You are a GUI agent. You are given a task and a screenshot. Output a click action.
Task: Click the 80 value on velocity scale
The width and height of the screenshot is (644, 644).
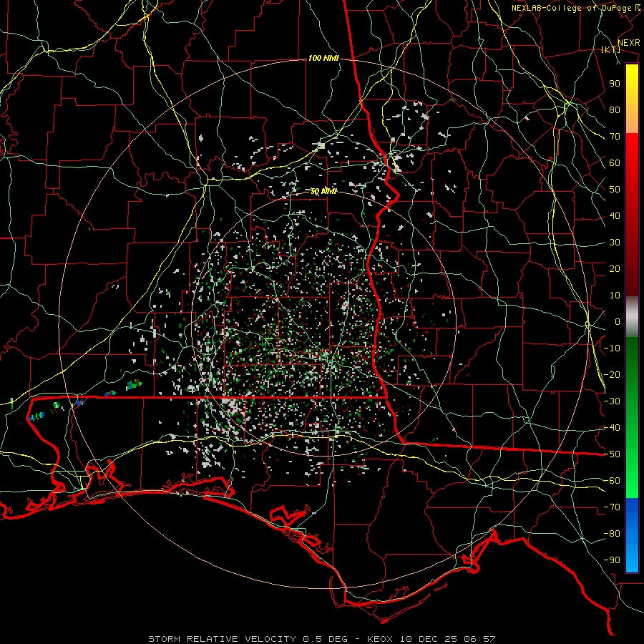click(615, 109)
